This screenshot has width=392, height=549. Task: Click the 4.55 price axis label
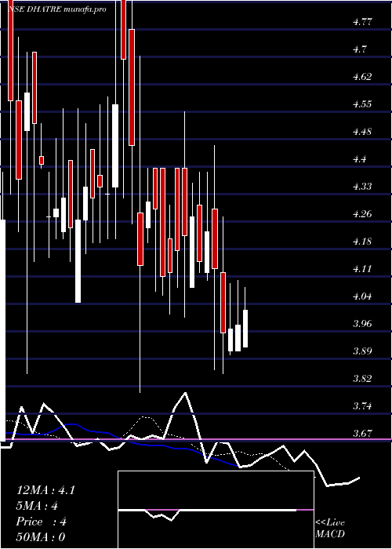[362, 104]
